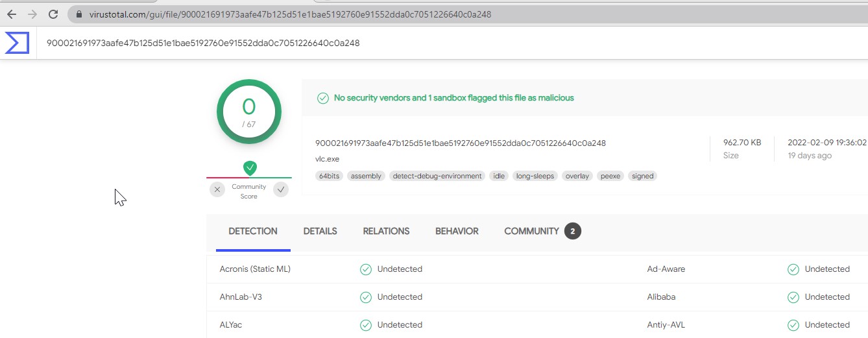Screen dimensions: 868x338
Task: Select the overlay tag
Action: coord(577,176)
